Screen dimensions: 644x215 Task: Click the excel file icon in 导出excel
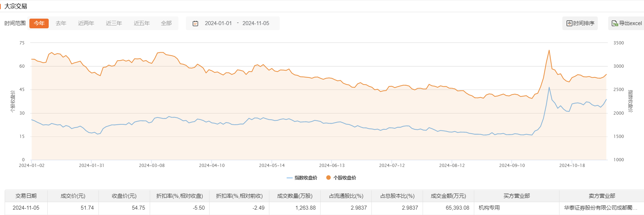615,23
